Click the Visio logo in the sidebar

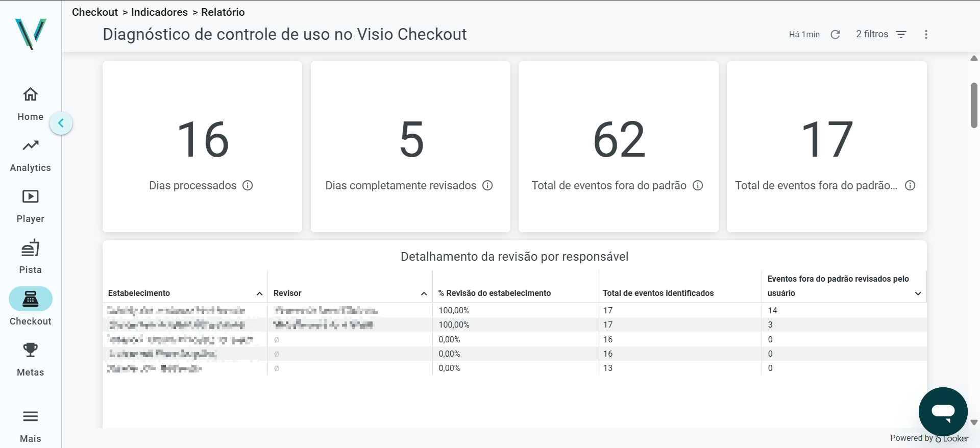[31, 34]
